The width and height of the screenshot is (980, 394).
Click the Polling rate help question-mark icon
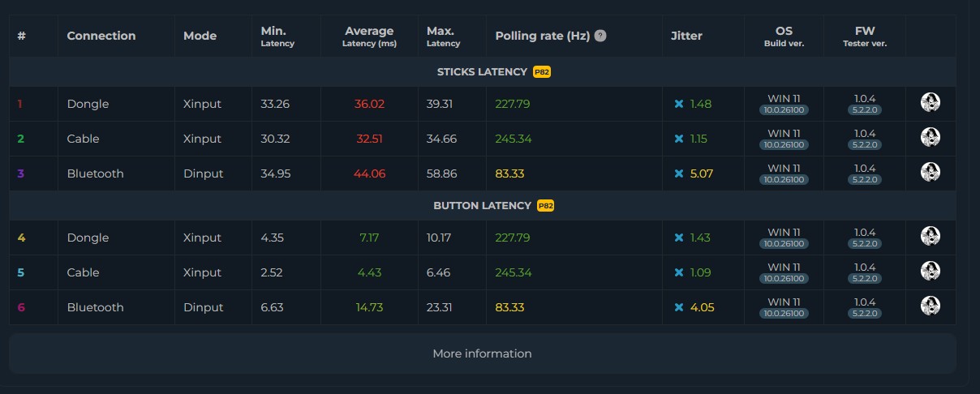point(600,36)
